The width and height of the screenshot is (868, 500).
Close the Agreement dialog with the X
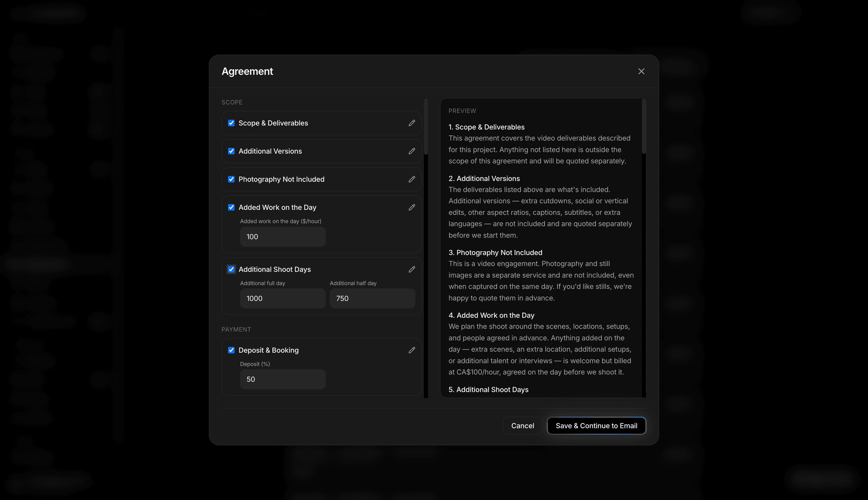pos(641,72)
